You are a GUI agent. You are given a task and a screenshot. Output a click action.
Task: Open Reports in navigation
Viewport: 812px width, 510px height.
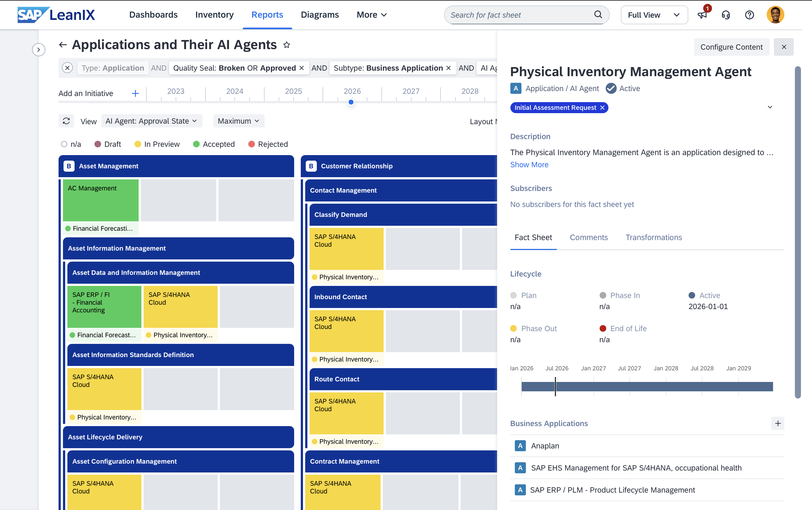267,15
